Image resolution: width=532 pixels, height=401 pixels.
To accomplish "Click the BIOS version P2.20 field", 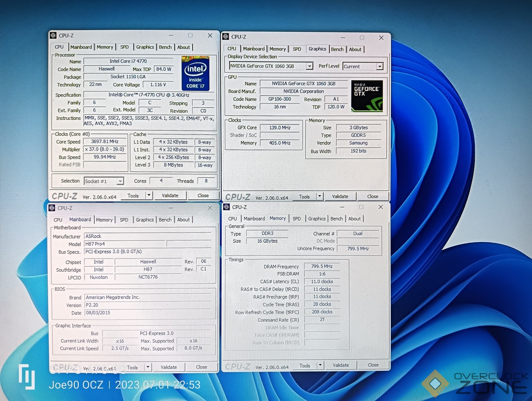I will tap(148, 305).
